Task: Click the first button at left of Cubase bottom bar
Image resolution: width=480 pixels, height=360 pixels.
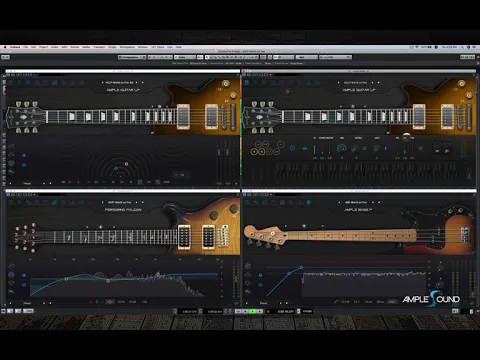Action: (x=3, y=311)
